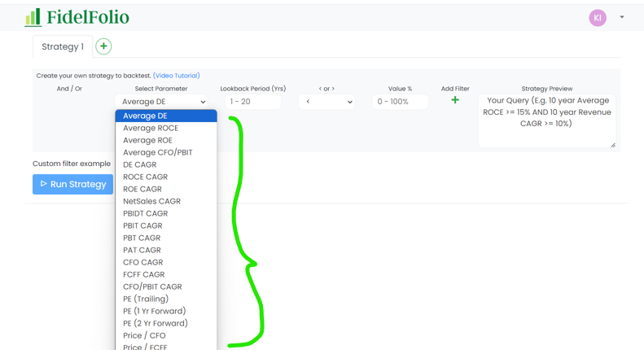Click the KI user avatar
The image size is (644, 350).
(x=598, y=18)
